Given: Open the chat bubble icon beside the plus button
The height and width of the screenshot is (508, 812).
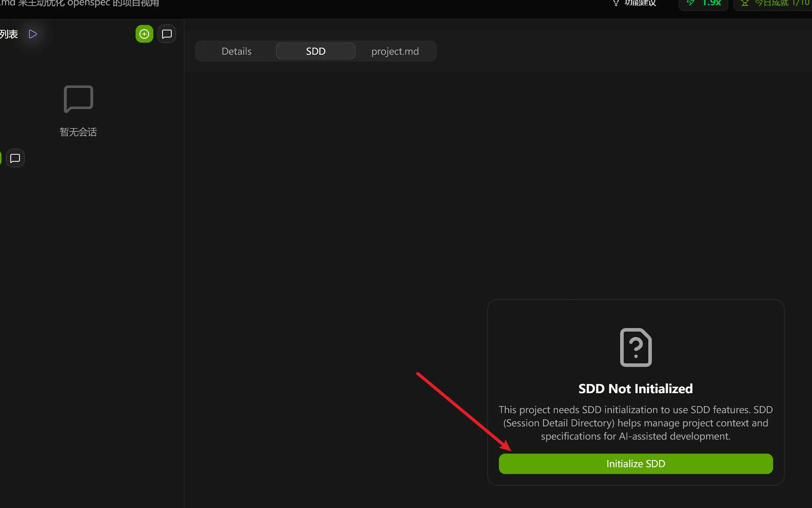Looking at the screenshot, I should pyautogui.click(x=167, y=34).
